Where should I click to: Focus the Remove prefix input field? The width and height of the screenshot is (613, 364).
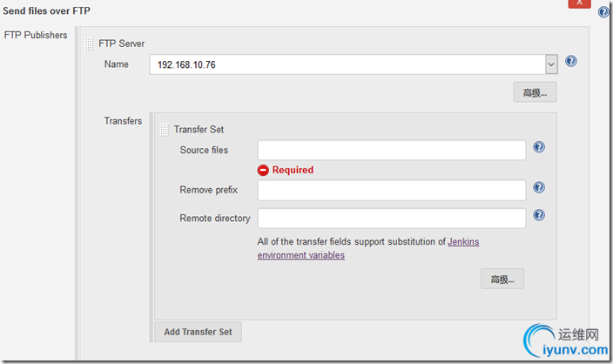392,190
